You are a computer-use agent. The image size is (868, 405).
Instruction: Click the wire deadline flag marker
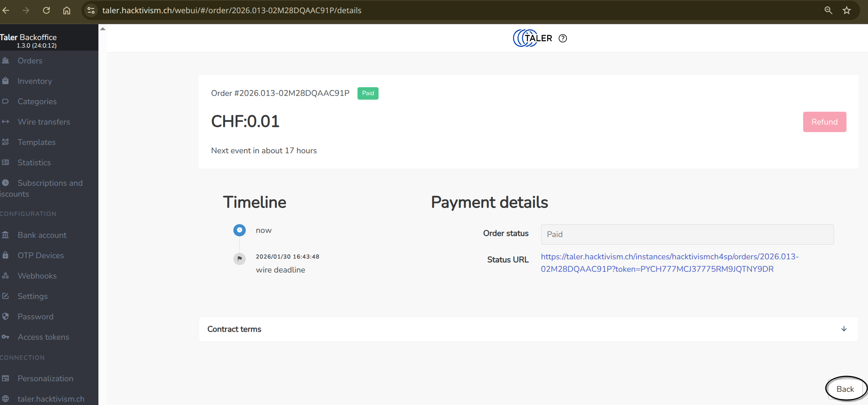[x=239, y=259]
